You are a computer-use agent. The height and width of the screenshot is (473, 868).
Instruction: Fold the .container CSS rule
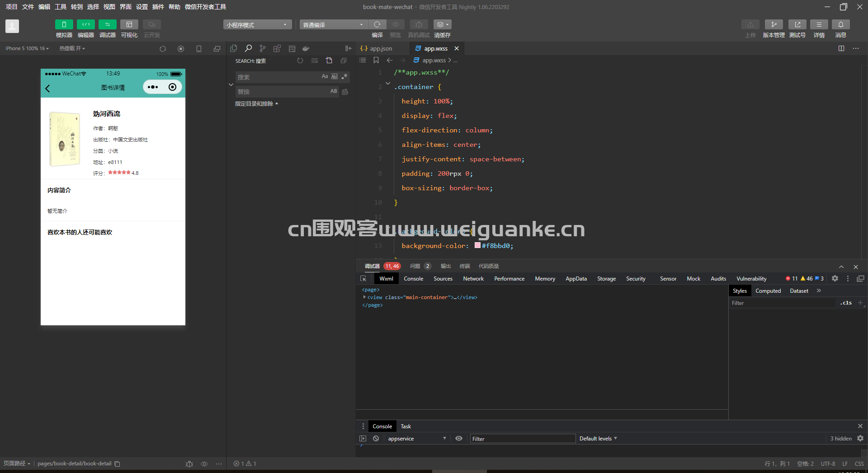pyautogui.click(x=388, y=84)
